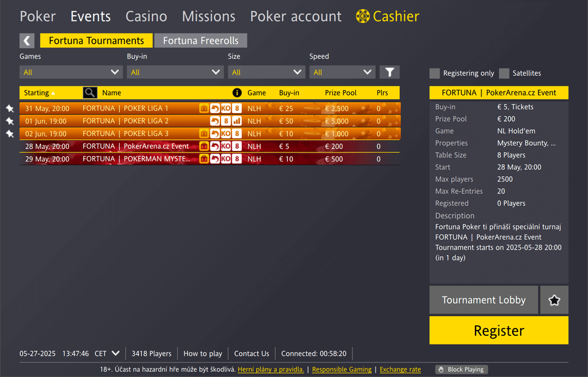This screenshot has width=588, height=377.
Task: Click Contact Us
Action: click(x=252, y=353)
